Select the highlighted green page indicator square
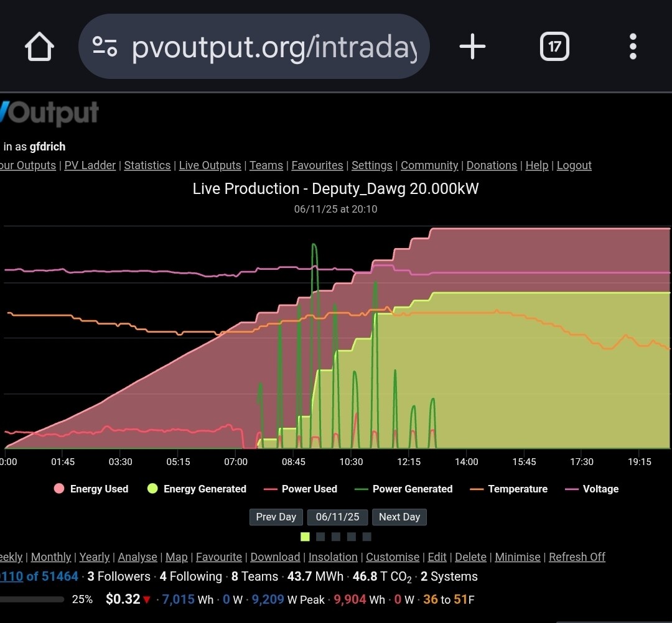This screenshot has height=623, width=672. pos(305,537)
